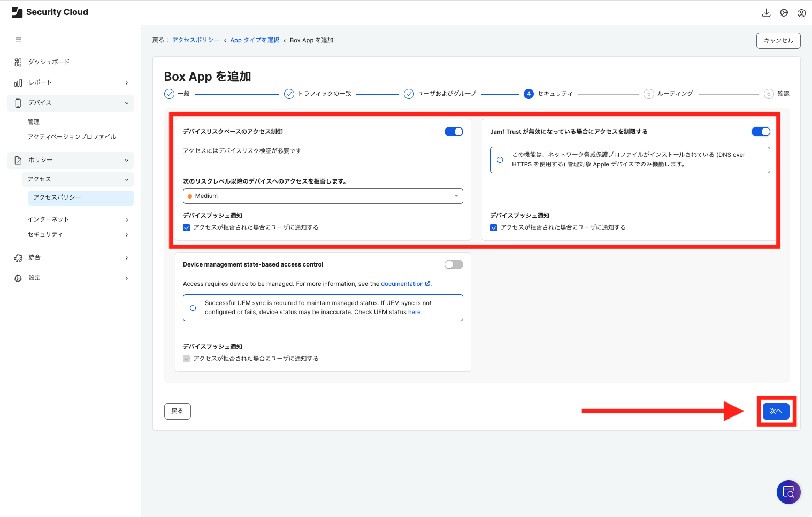The image size is (812, 517).
Task: Collapse the アクセス sidebar subsection
Action: click(x=127, y=180)
